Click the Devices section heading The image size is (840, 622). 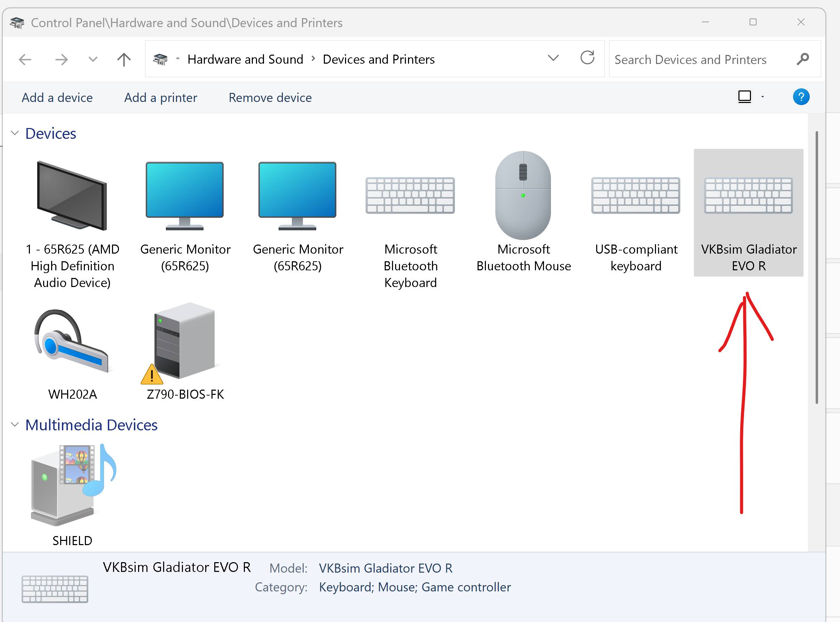(x=51, y=134)
